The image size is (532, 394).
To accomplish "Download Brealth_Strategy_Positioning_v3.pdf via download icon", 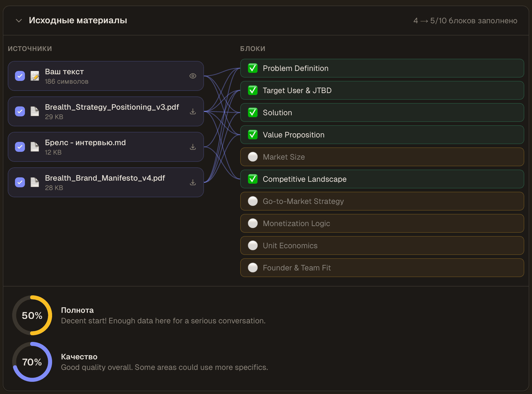I will pyautogui.click(x=193, y=111).
